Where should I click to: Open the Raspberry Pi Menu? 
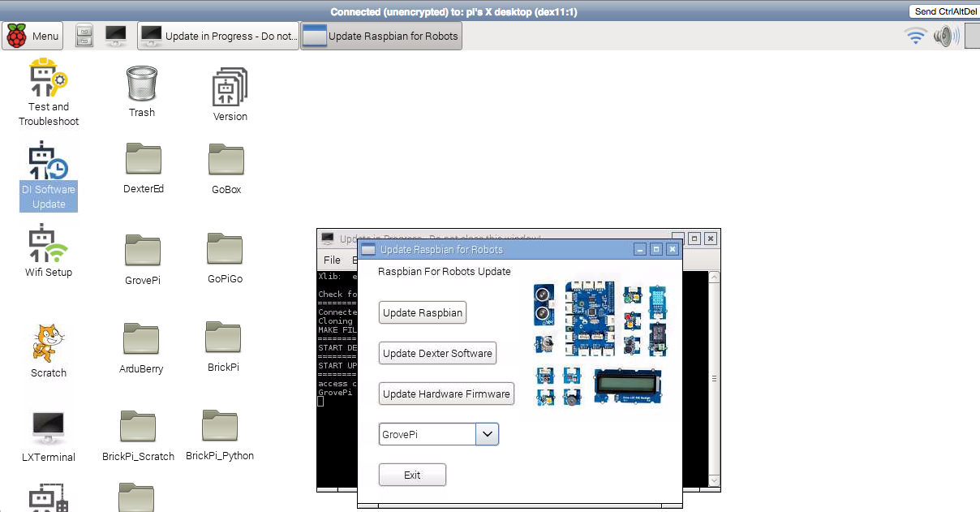point(33,36)
